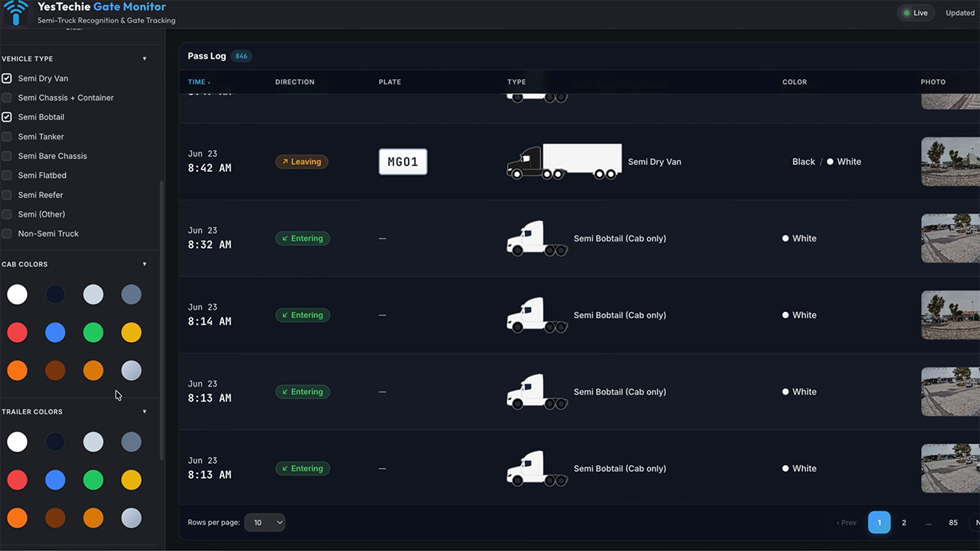Image resolution: width=980 pixels, height=551 pixels.
Task: Enable the Semi Reefer filter
Action: click(7, 195)
